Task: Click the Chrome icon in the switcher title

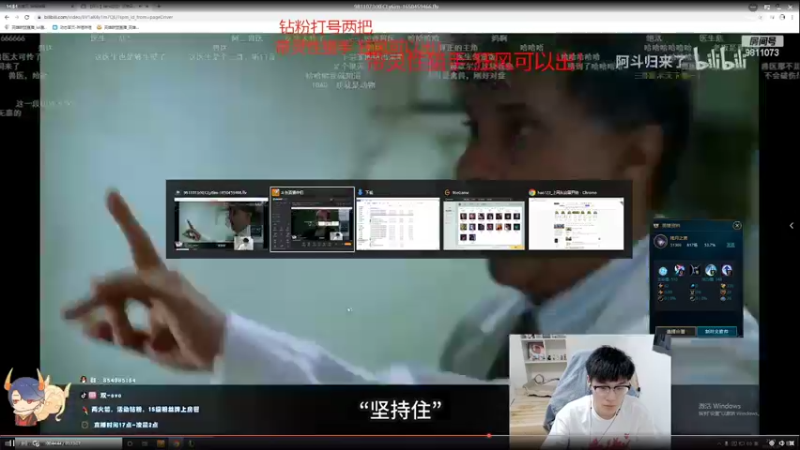Action: pos(532,192)
